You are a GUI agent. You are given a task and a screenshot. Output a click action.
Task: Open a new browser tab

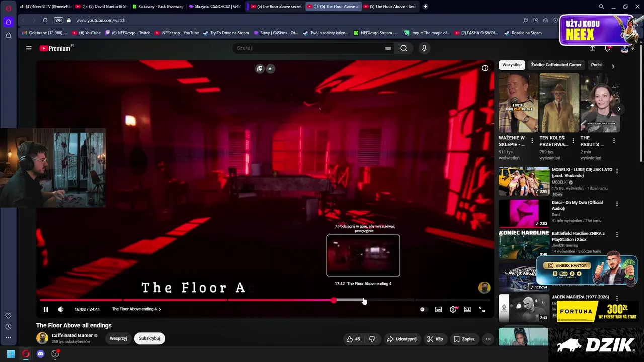coord(425,7)
